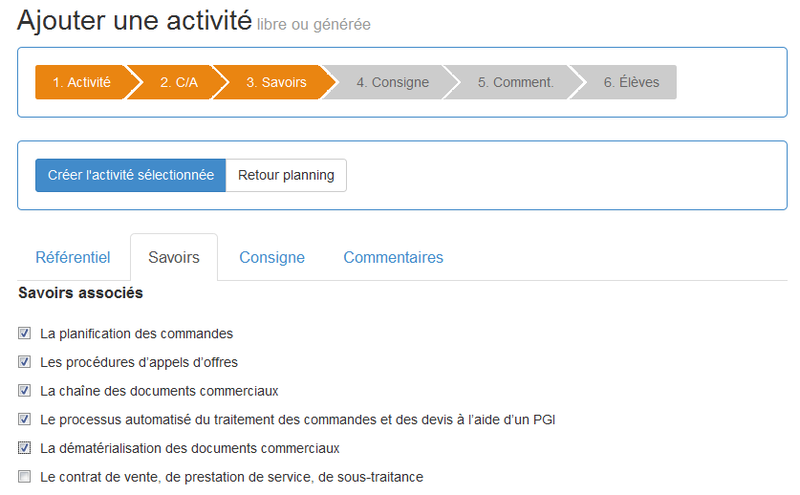Open the Commentaires tab
This screenshot has width=800, height=495.
tap(393, 257)
